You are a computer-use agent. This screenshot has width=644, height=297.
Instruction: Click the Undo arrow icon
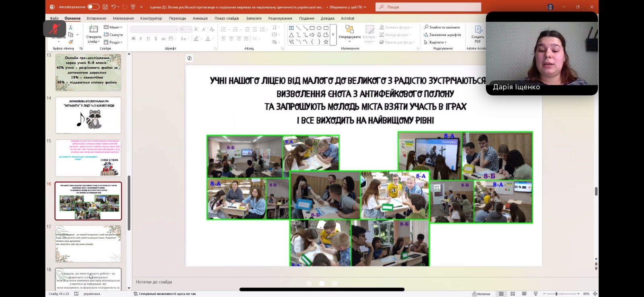[x=114, y=7]
